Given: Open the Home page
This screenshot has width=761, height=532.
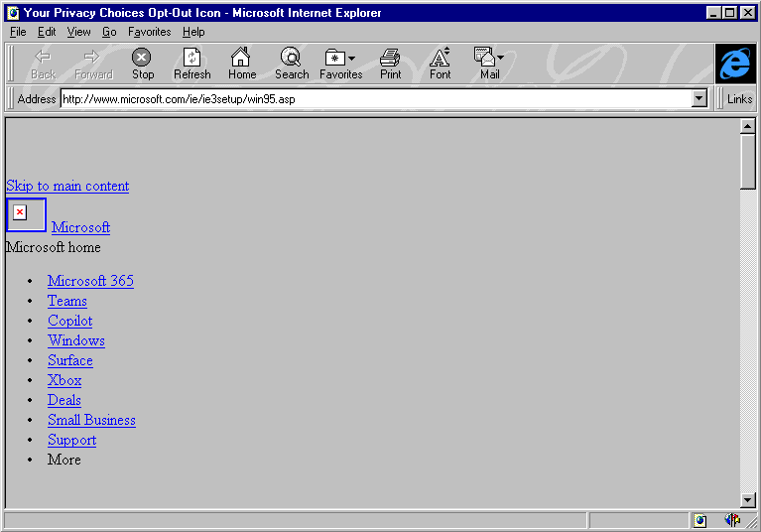Looking at the screenshot, I should (x=242, y=65).
